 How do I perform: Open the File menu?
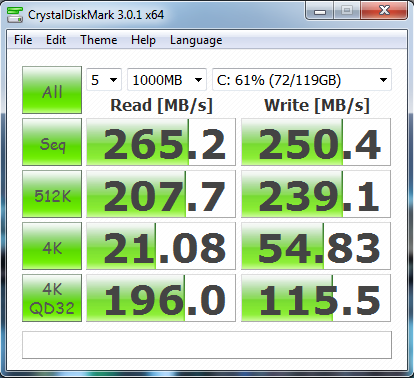pyautogui.click(x=23, y=40)
